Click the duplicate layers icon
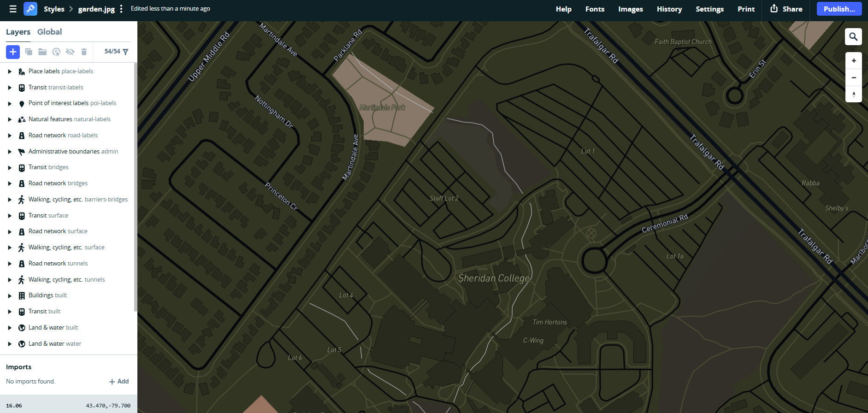The image size is (868, 413). coord(29,52)
